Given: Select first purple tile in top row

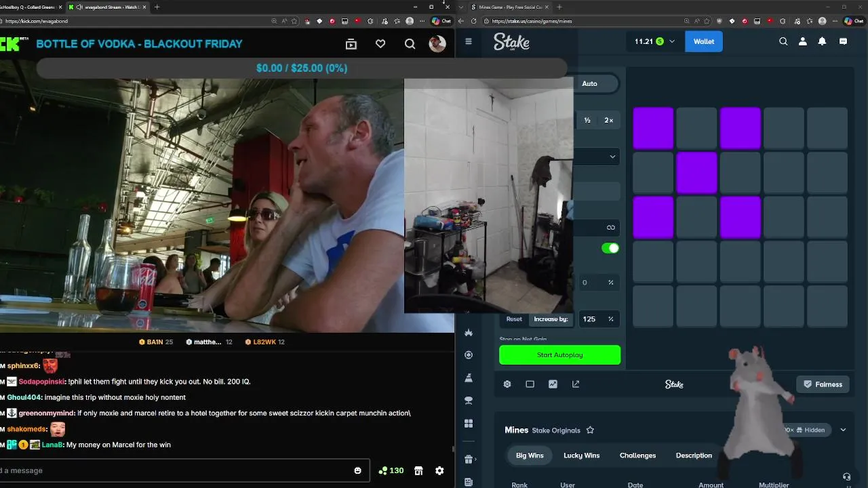Looking at the screenshot, I should click(x=653, y=128).
